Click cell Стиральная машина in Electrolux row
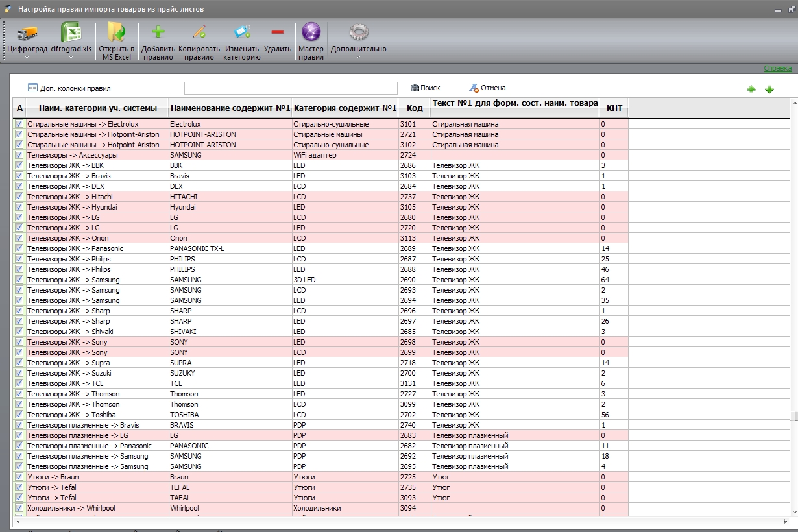This screenshot has height=532, width=798. pos(515,124)
